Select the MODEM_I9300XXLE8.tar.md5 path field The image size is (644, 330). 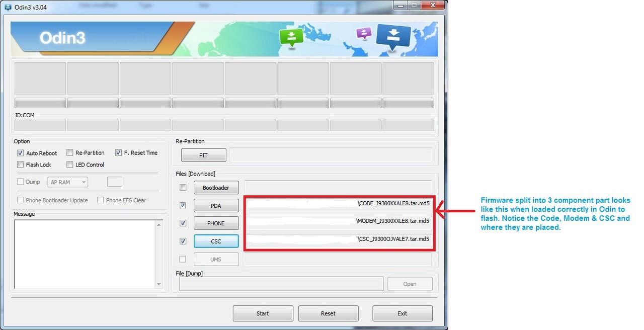(x=339, y=223)
